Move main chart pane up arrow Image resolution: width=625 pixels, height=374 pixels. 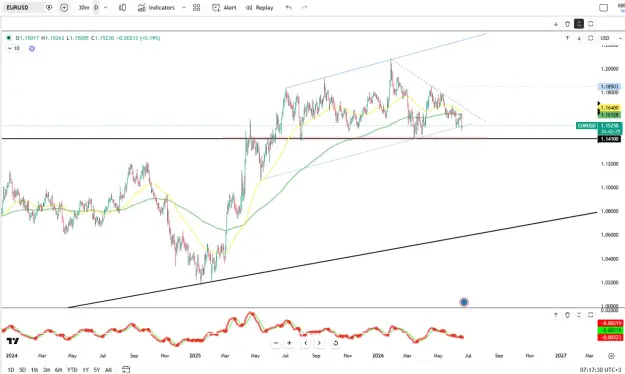point(567,38)
